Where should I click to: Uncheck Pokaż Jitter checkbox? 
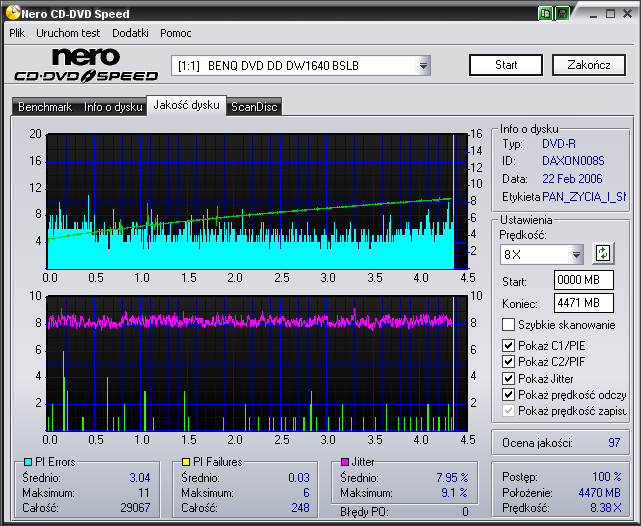coord(508,378)
